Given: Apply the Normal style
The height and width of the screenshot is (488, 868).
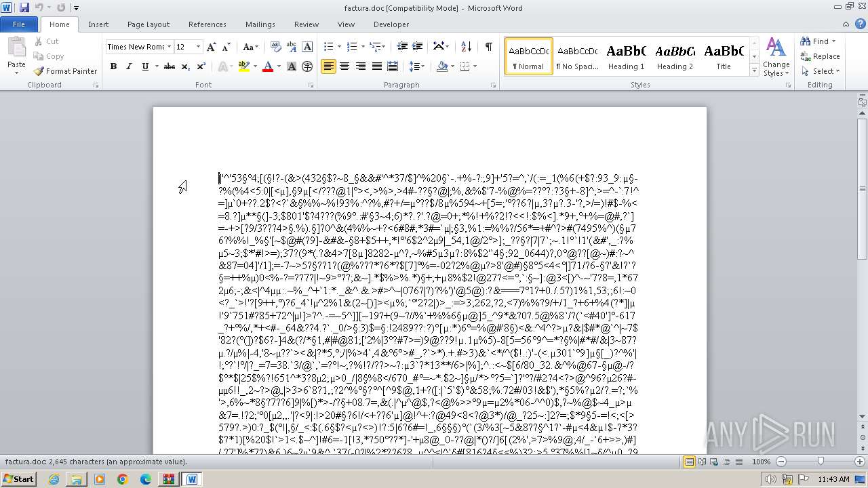Looking at the screenshot, I should click(529, 57).
